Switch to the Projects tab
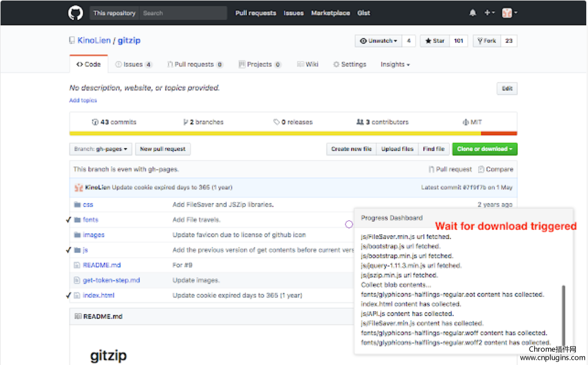This screenshot has width=588, height=365. 259,64
